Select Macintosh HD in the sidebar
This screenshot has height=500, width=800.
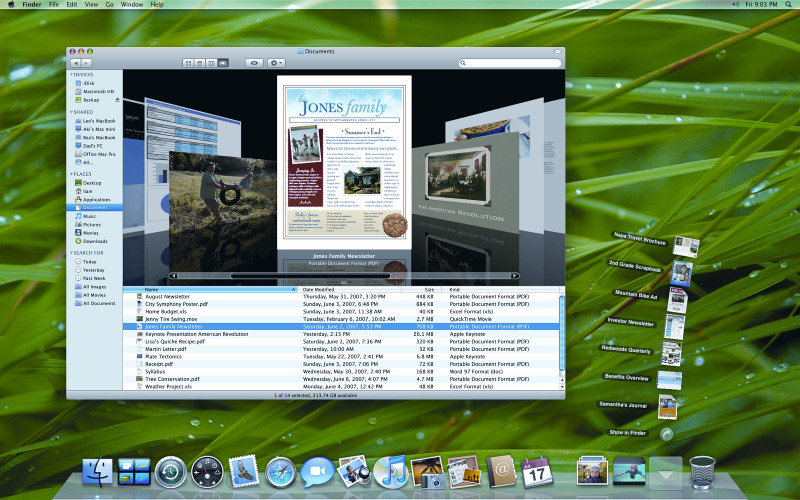pyautogui.click(x=94, y=91)
